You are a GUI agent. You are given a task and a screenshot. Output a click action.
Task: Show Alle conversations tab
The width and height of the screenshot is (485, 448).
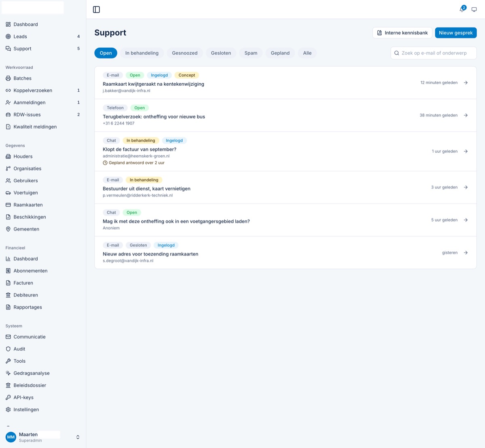pos(307,53)
